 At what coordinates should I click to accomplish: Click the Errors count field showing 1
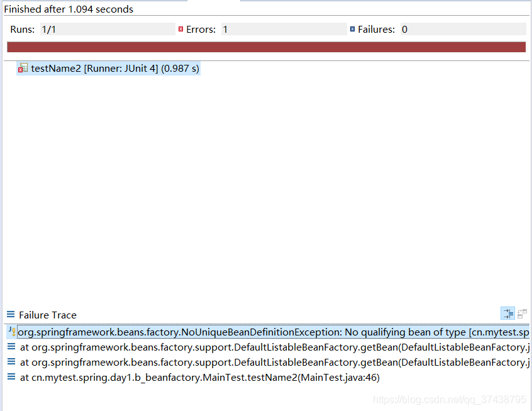point(284,29)
